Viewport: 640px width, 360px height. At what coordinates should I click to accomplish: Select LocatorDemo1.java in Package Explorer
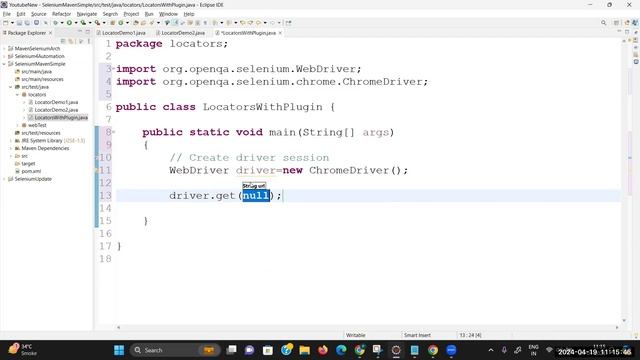coord(56,102)
